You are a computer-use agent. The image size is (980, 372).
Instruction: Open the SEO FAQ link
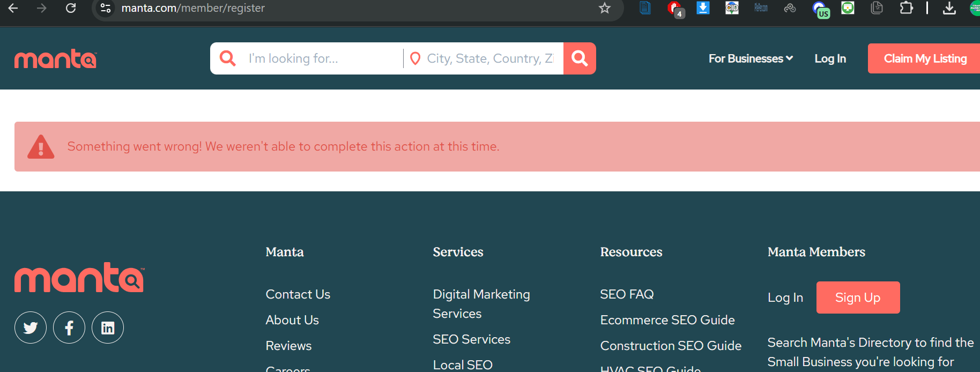coord(627,294)
